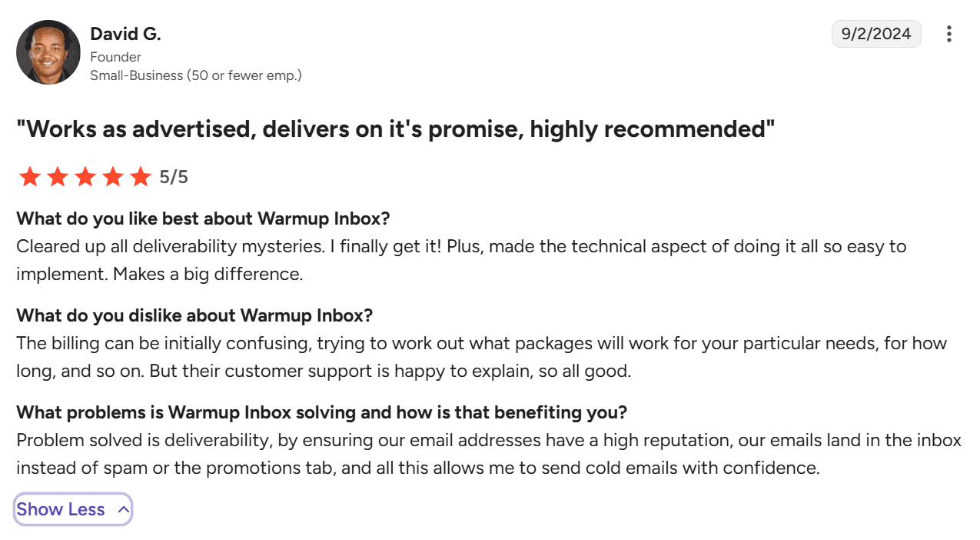This screenshot has height=540, width=980.
Task: Click the 9/2/2024 date badge
Action: click(x=876, y=34)
